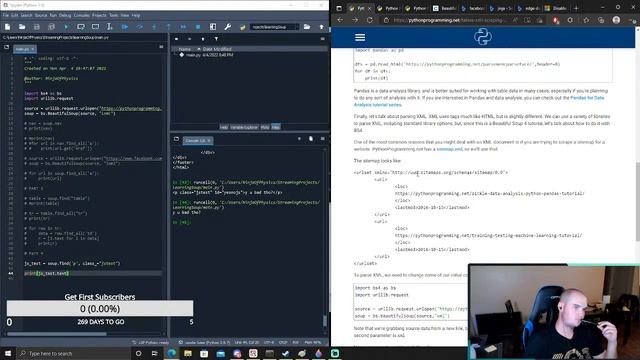
Task: Refresh the pythonprogramming.net page
Action: [369, 20]
